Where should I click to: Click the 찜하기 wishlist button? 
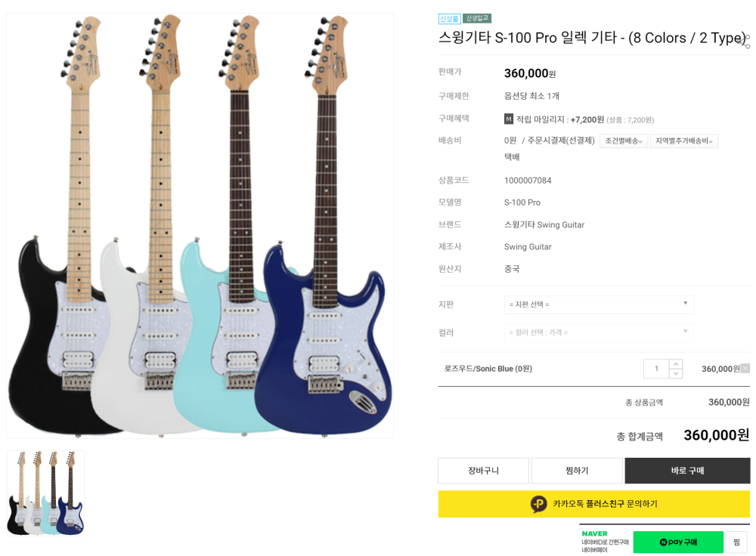tap(577, 471)
